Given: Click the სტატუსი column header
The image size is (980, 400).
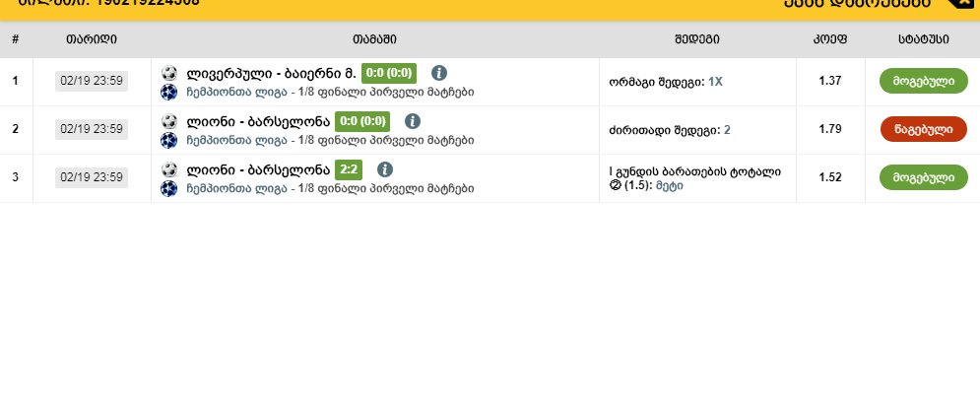Looking at the screenshot, I should [923, 39].
